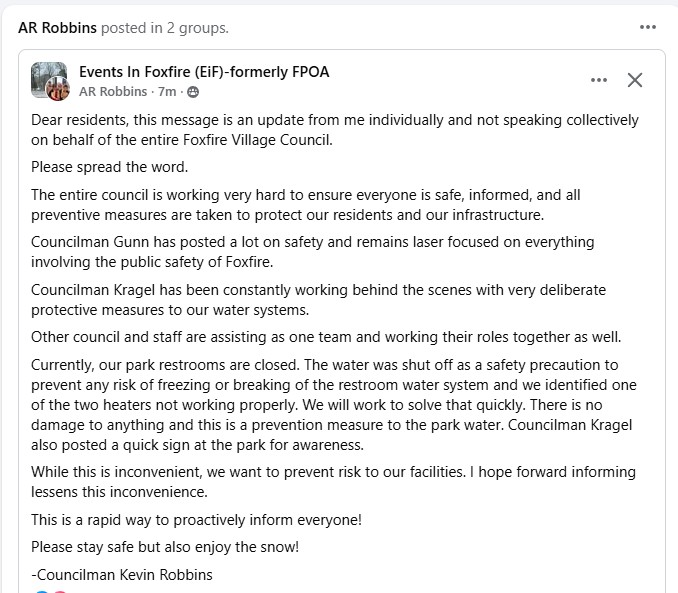
Task: Click the "enjoy the snow" line
Action: coord(165,547)
